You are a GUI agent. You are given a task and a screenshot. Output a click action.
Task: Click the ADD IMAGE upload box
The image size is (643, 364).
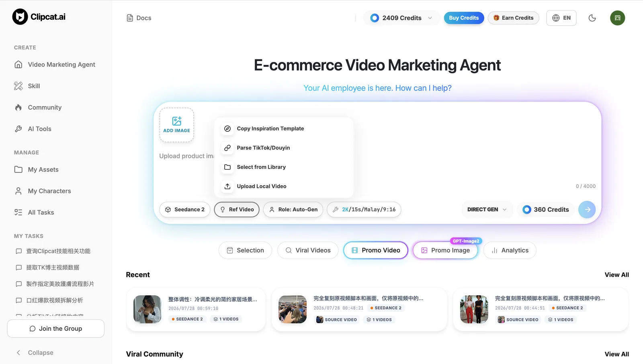pyautogui.click(x=177, y=125)
